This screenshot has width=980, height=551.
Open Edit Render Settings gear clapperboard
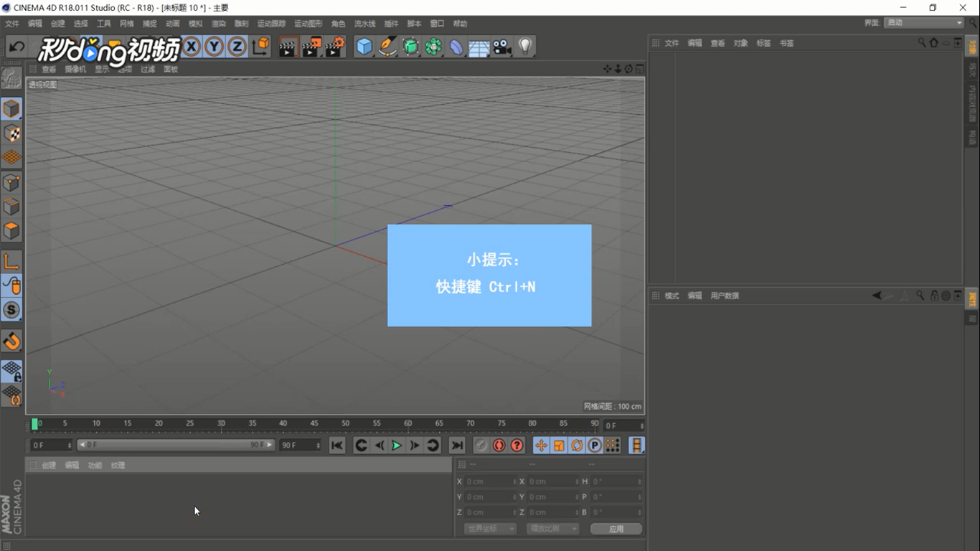click(335, 47)
